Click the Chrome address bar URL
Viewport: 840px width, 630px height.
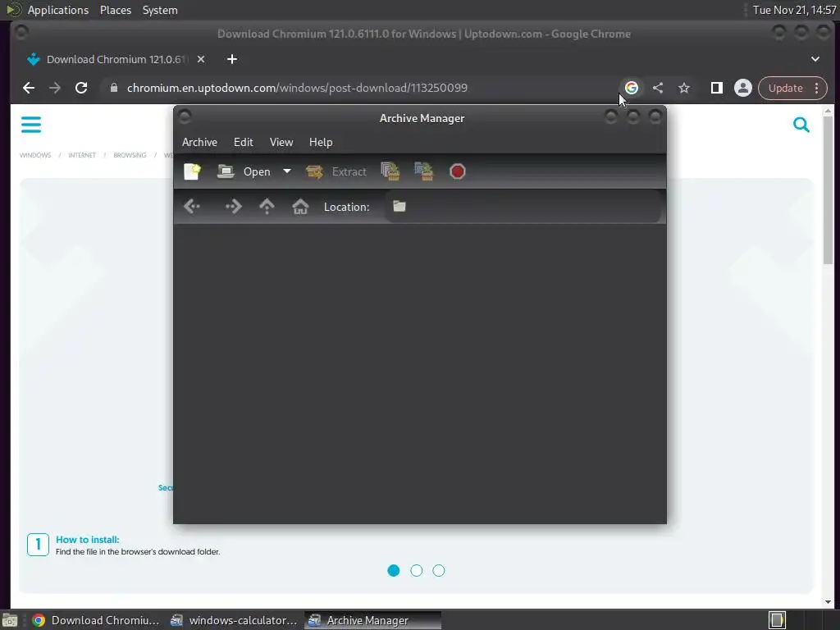pyautogui.click(x=297, y=88)
